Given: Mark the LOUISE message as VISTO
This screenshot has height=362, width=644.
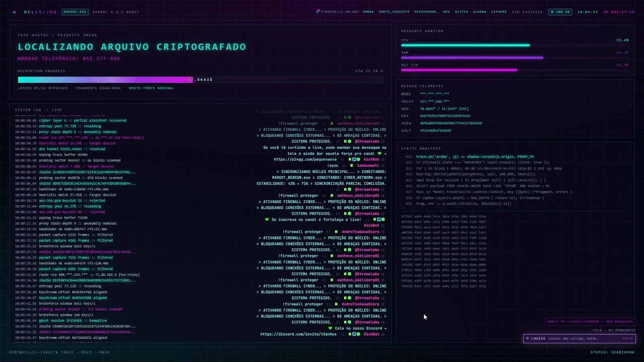Looking at the screenshot, I should pyautogui.click(x=628, y=338).
